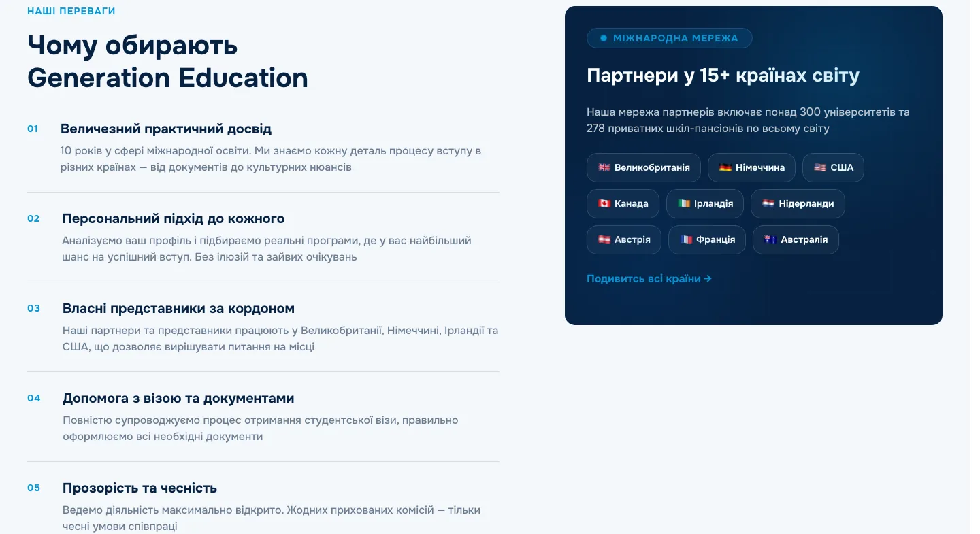Screen dimensions: 980x534
Task: Select the США country chip label
Action: coord(842,167)
